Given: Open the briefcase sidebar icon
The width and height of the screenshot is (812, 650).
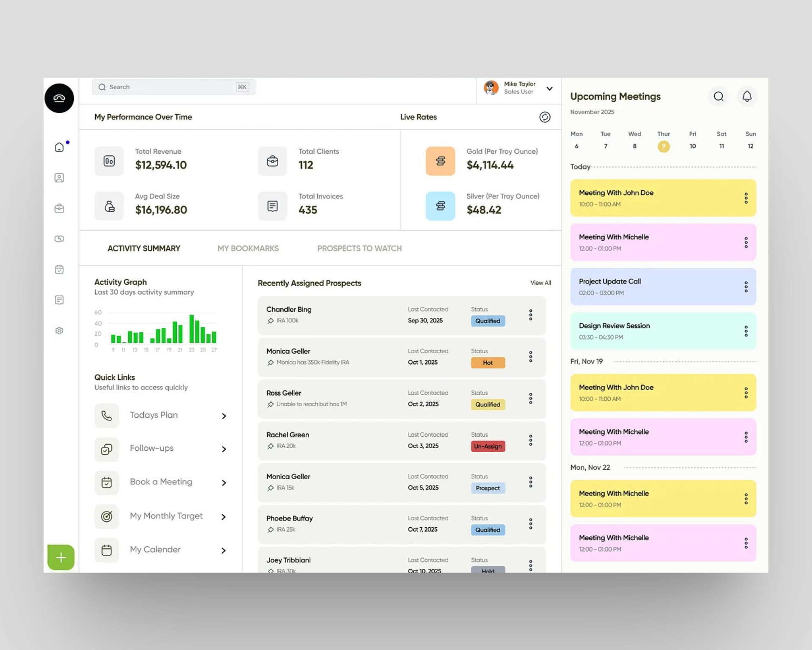Looking at the screenshot, I should point(59,208).
